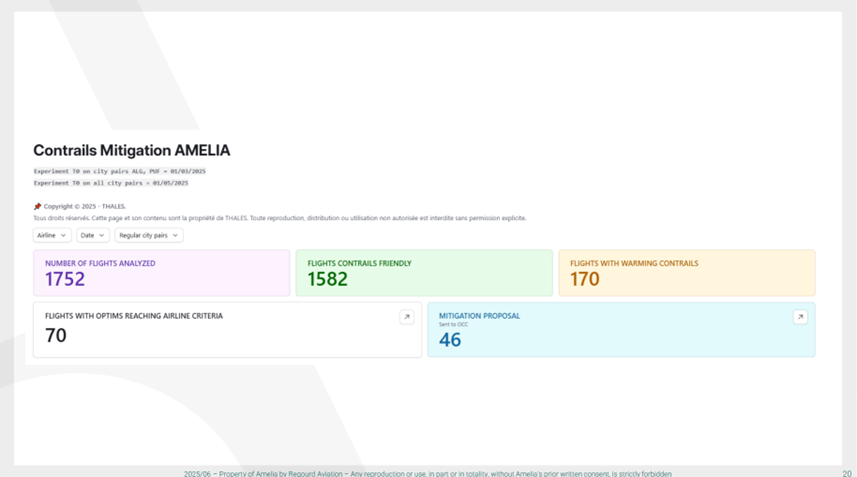
Task: Click the Flights With Optims Reaching Airline Criteria label
Action: [134, 316]
